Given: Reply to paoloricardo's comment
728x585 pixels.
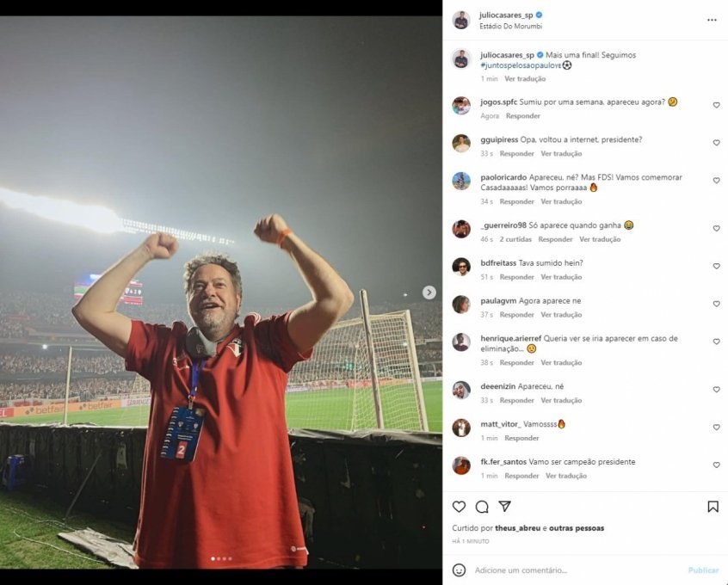Looking at the screenshot, I should (x=517, y=201).
